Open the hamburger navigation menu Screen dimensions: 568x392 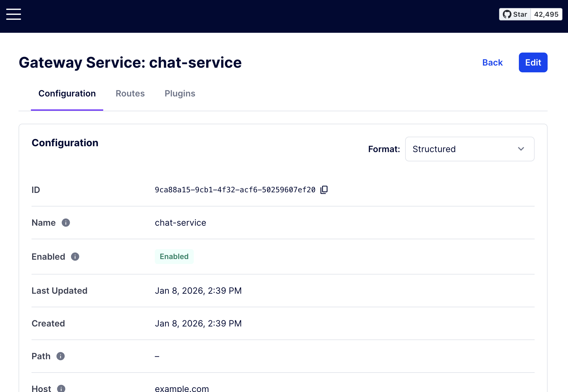point(14,14)
